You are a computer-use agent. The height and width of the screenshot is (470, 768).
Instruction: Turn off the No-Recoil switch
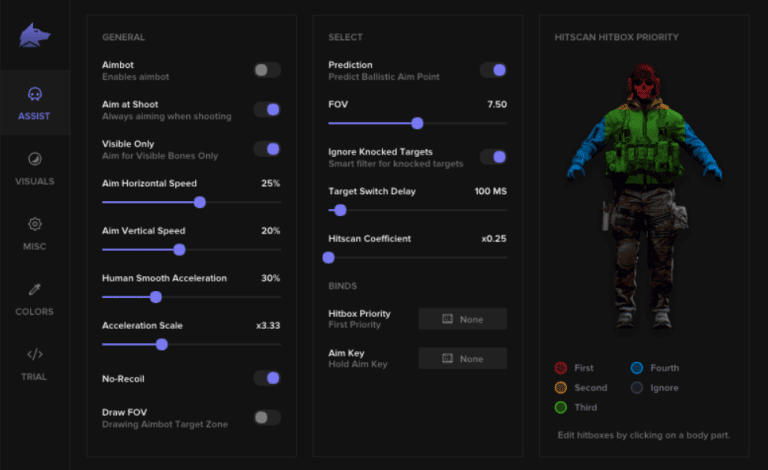tap(266, 378)
